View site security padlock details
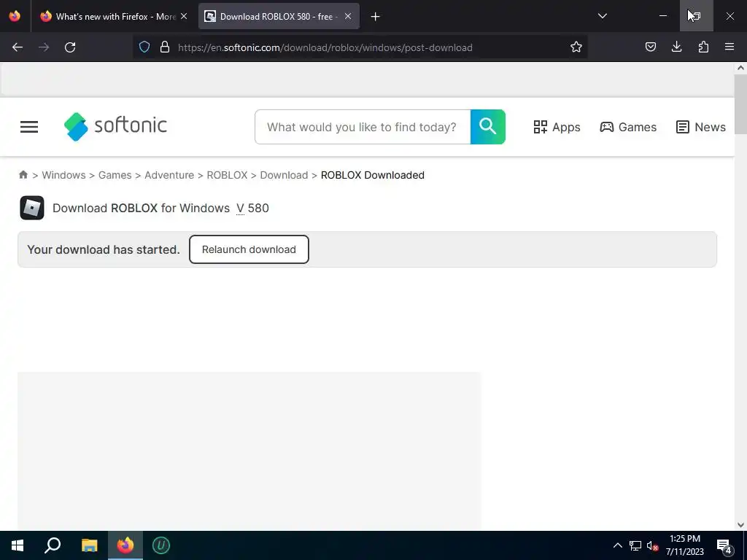Screen dimensions: 747x560 [x=165, y=47]
